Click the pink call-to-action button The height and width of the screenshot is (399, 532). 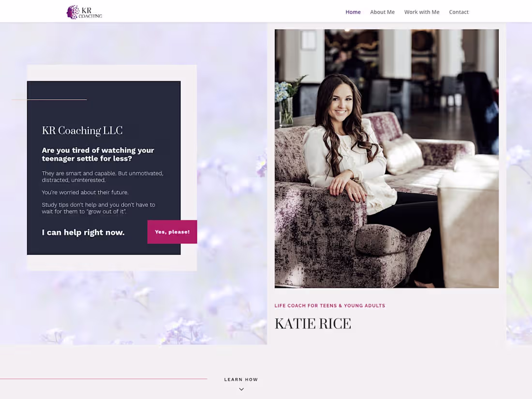coord(172,232)
